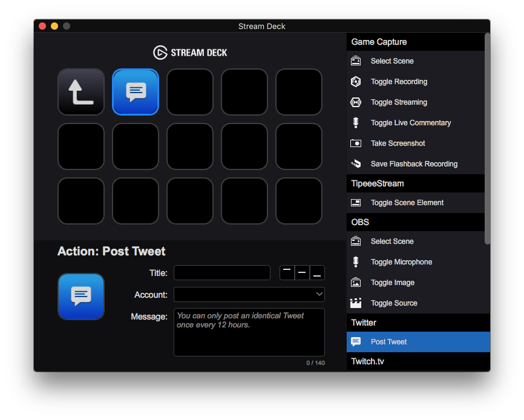Viewport: 524px width, 420px height.
Task: Click the back arrow folder key
Action: tap(81, 92)
